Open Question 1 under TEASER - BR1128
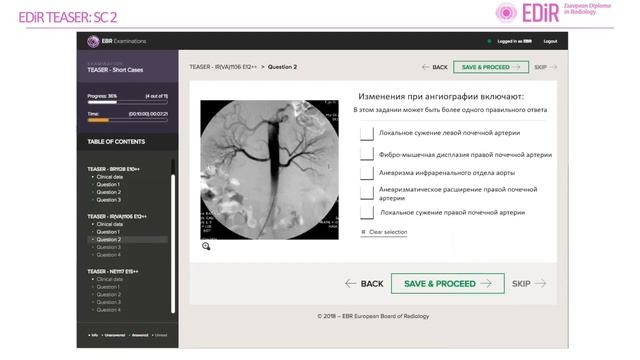640x360 pixels. click(x=108, y=184)
